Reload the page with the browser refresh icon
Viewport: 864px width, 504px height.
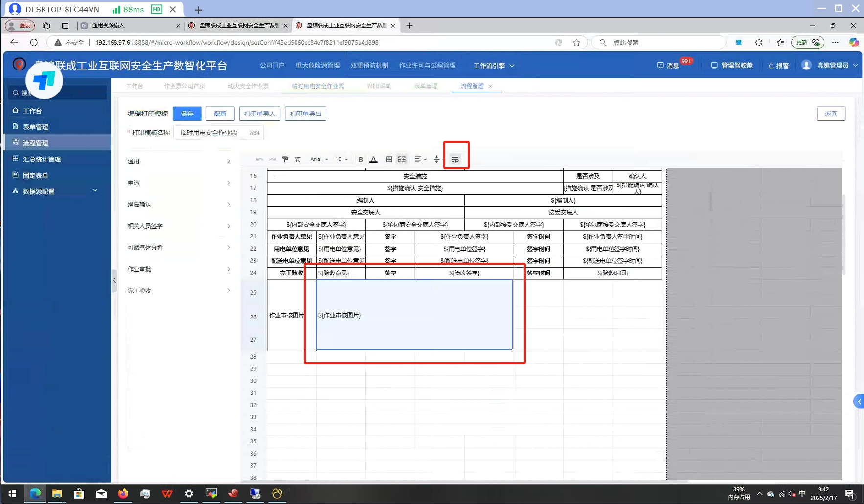34,43
